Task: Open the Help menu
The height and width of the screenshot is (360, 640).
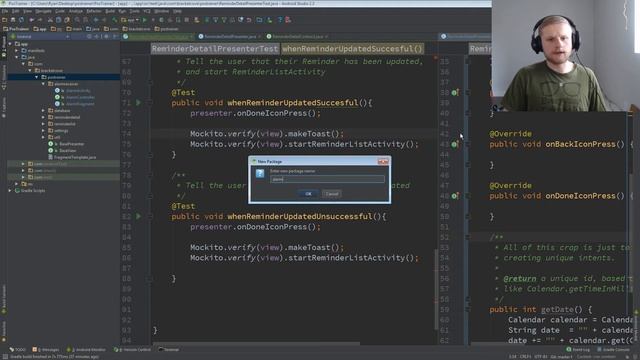Action: coord(177,11)
